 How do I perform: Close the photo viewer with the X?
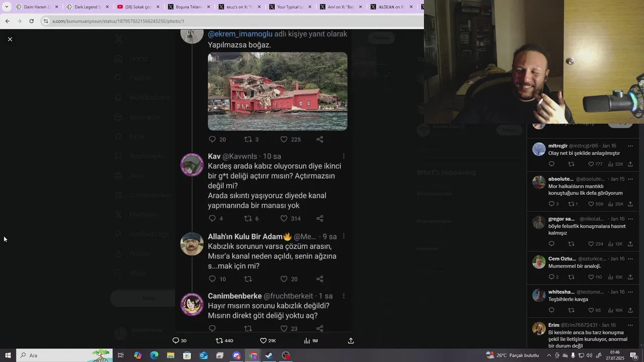pyautogui.click(x=10, y=39)
